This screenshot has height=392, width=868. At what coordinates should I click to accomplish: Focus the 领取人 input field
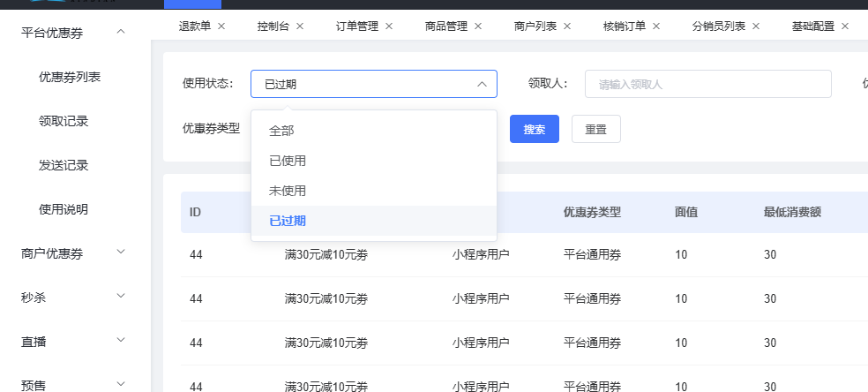[x=707, y=84]
